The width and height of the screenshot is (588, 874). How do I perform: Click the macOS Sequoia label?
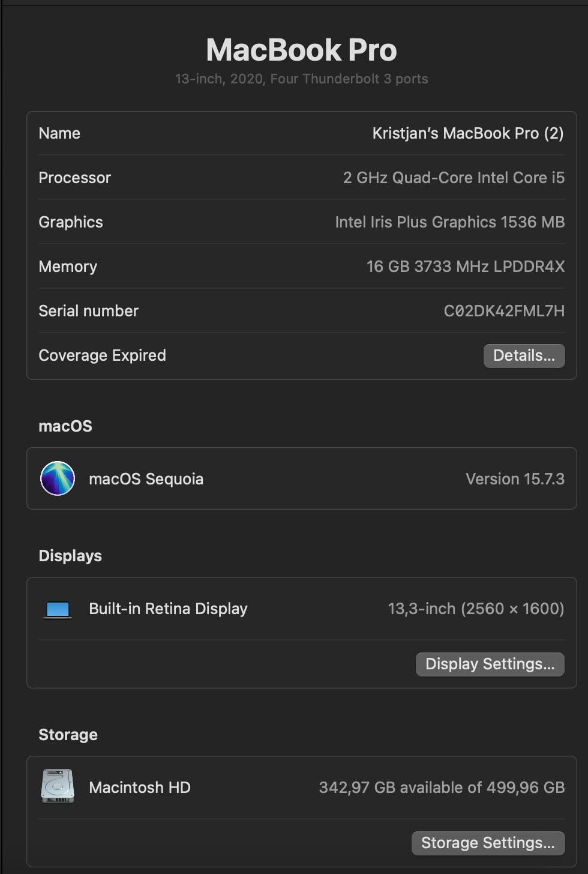point(146,479)
